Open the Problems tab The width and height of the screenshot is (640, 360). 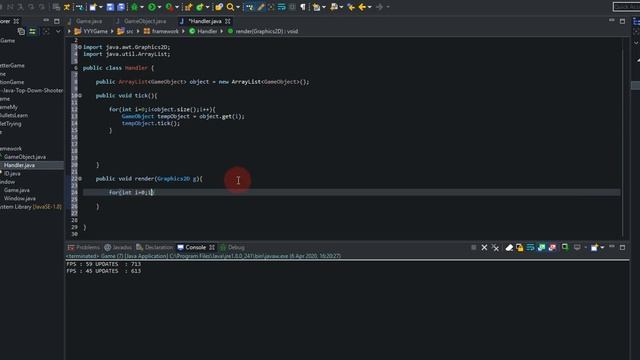[x=84, y=247]
